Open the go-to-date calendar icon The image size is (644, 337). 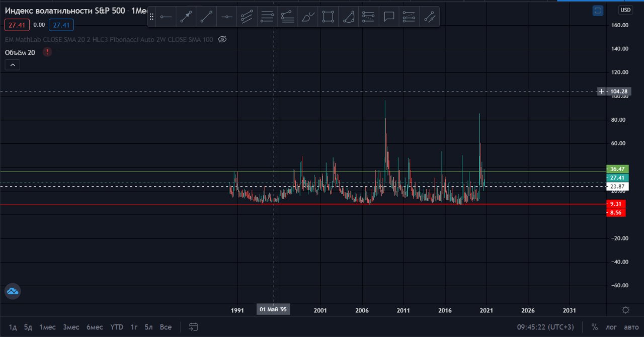click(x=193, y=327)
